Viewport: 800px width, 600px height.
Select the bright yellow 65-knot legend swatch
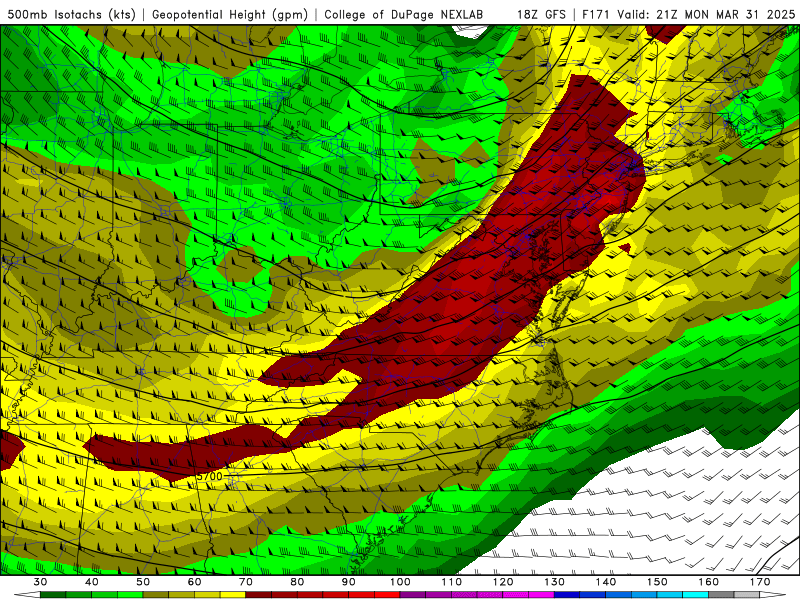tap(233, 595)
